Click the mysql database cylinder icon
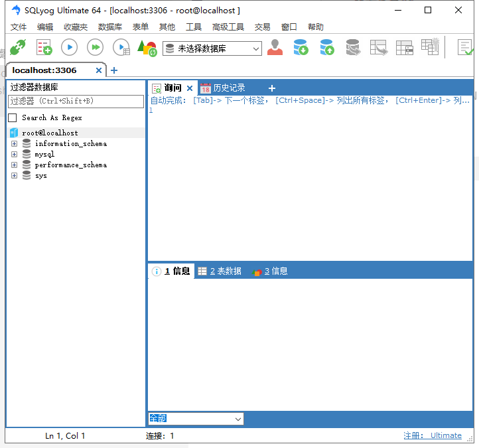Screen dimensions: 479x448 pos(27,154)
